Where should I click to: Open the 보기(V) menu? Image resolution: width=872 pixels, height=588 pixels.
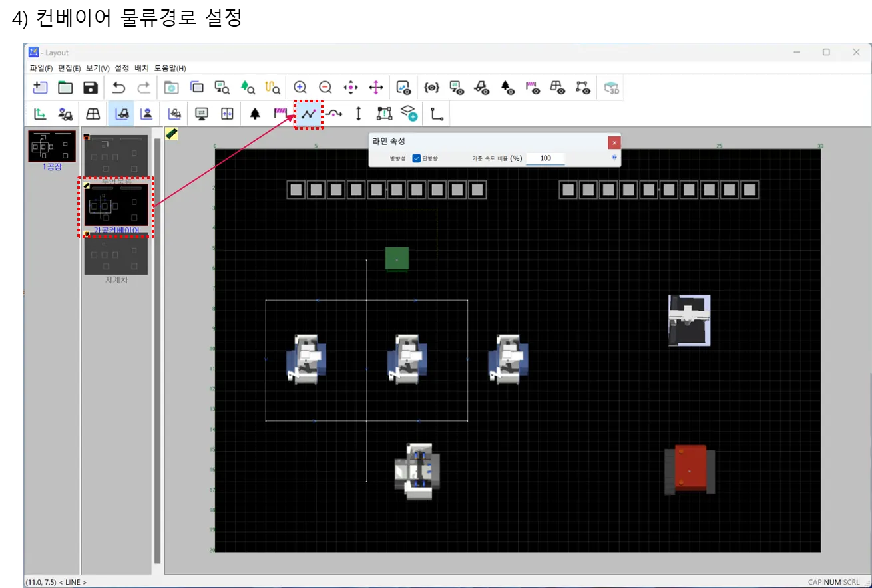[98, 68]
